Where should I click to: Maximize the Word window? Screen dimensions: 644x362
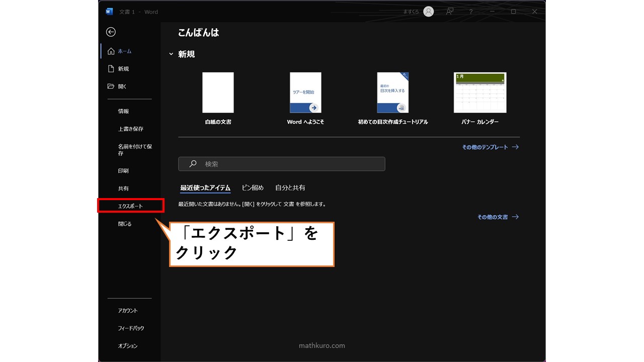(513, 12)
